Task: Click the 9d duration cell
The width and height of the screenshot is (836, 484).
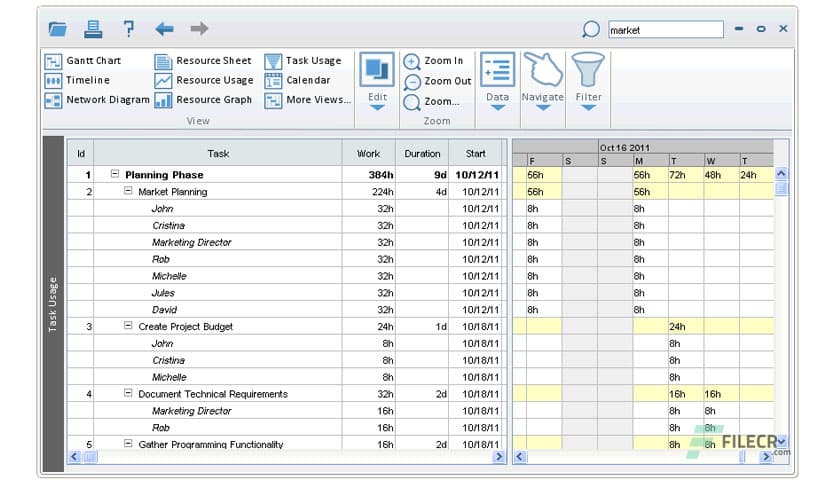Action: click(422, 175)
